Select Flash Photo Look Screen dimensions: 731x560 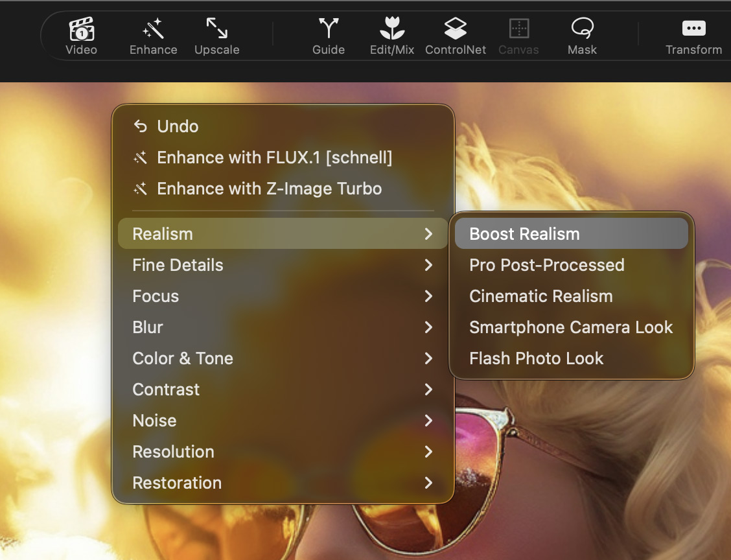[x=536, y=358]
